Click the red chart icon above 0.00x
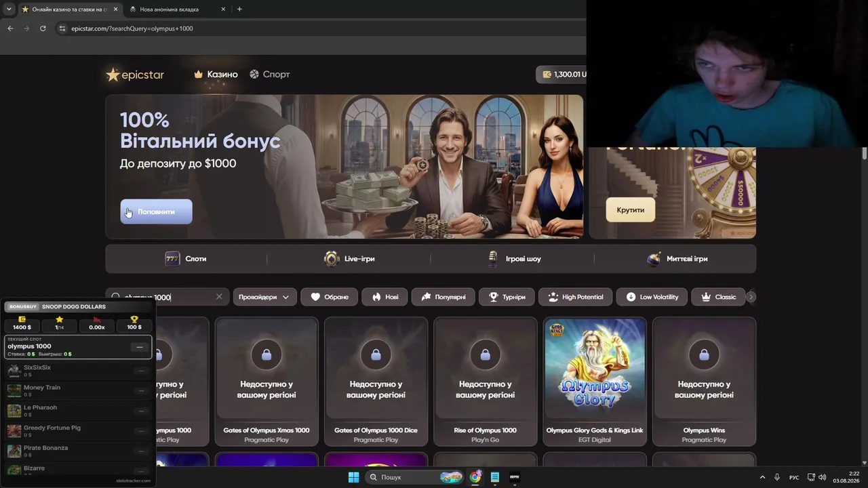The image size is (868, 488). coord(97,319)
